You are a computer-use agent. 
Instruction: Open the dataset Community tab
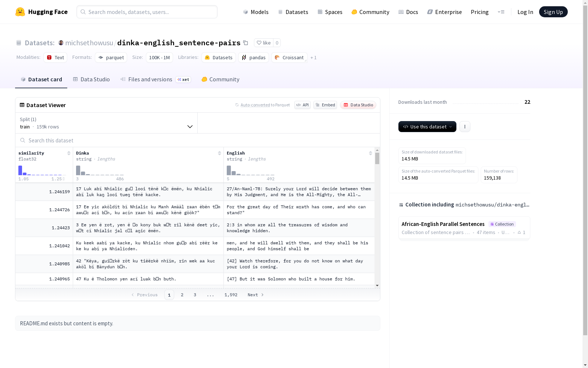pos(220,79)
